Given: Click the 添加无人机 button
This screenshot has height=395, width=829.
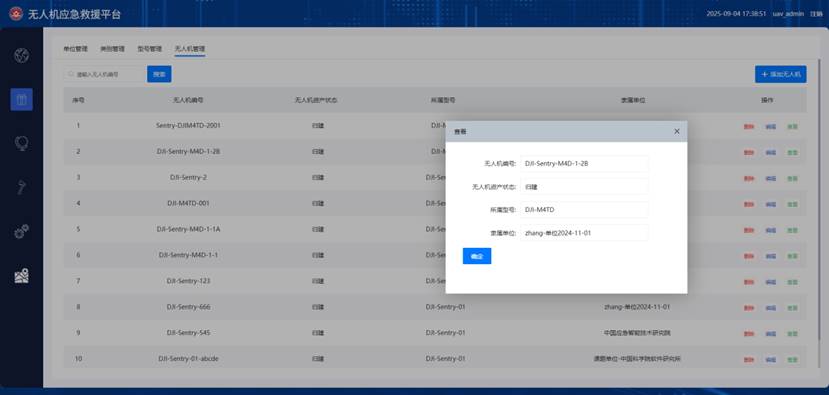Looking at the screenshot, I should pos(780,75).
